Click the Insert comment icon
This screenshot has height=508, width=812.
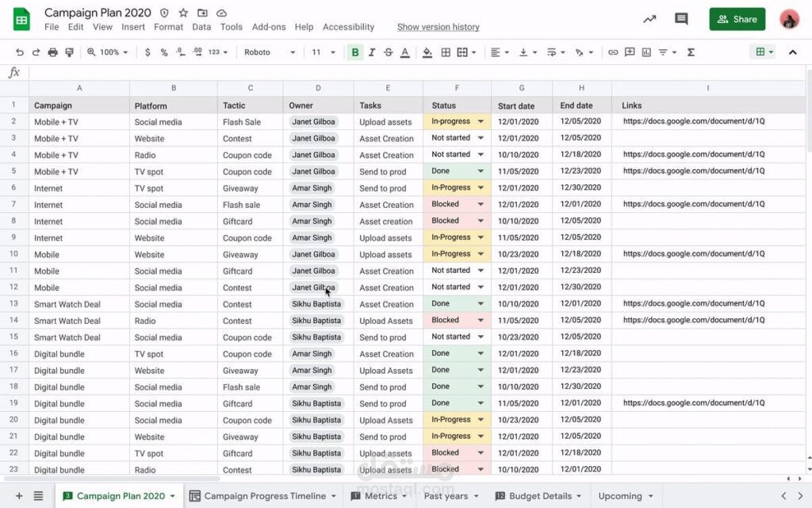tap(630, 52)
